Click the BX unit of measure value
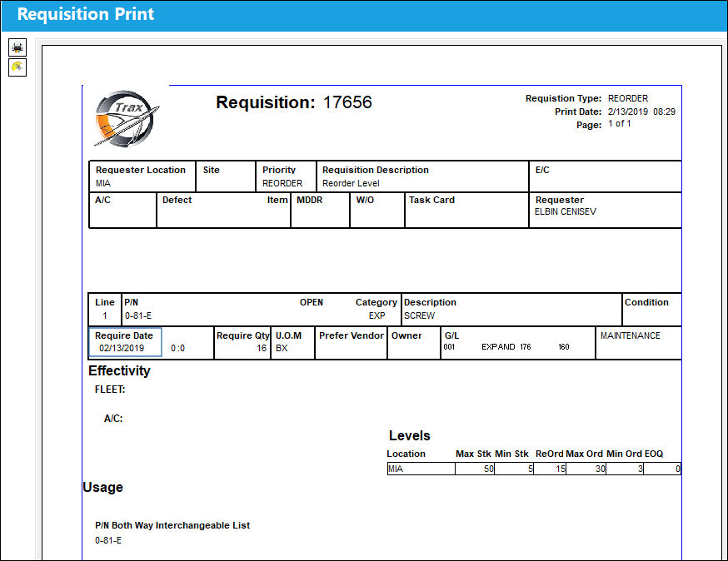The width and height of the screenshot is (728, 561). coord(282,348)
